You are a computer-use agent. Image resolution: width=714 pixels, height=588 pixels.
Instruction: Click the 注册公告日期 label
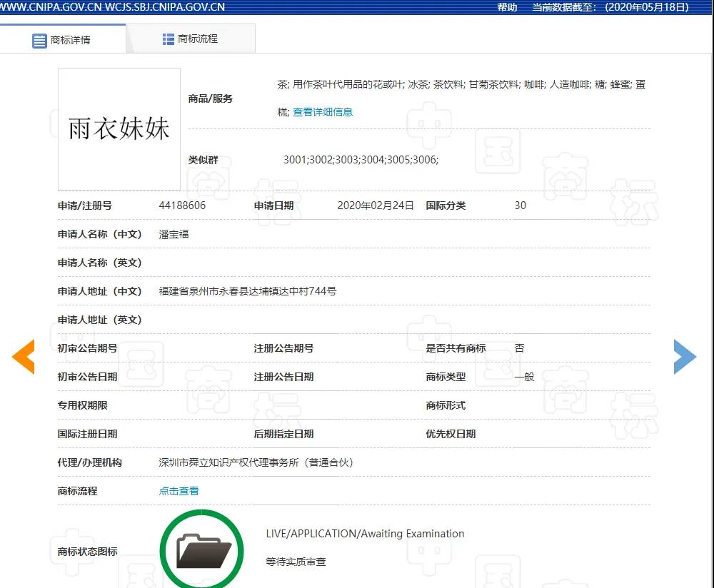pyautogui.click(x=283, y=377)
